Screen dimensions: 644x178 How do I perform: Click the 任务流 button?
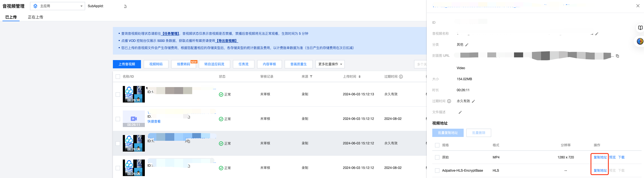point(244,64)
